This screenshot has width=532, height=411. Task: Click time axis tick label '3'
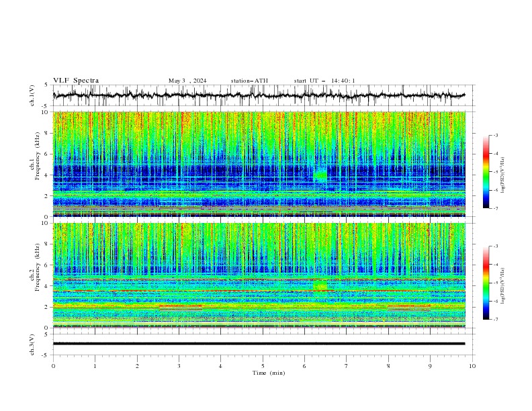pos(179,366)
